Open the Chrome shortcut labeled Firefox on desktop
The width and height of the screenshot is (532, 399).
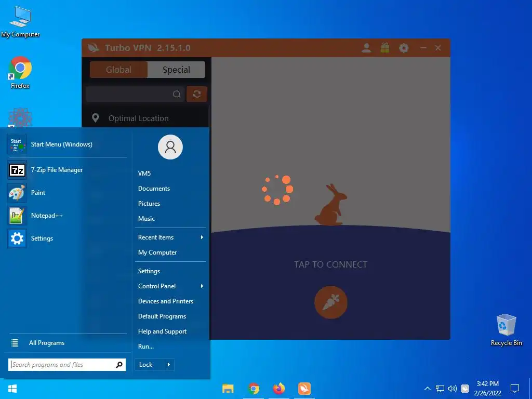[x=20, y=73]
